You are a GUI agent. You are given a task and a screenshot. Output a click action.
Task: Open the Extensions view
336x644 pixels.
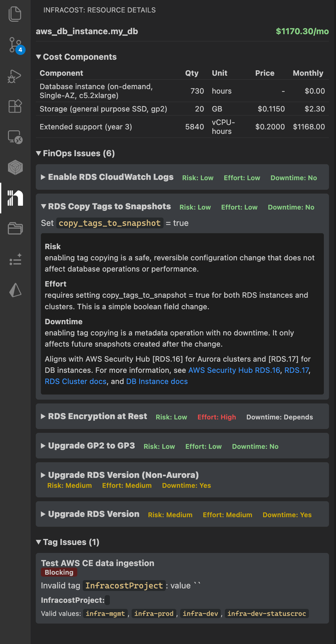point(15,106)
